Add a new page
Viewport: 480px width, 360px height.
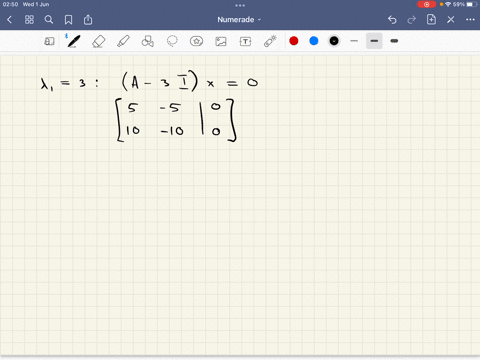(431, 19)
